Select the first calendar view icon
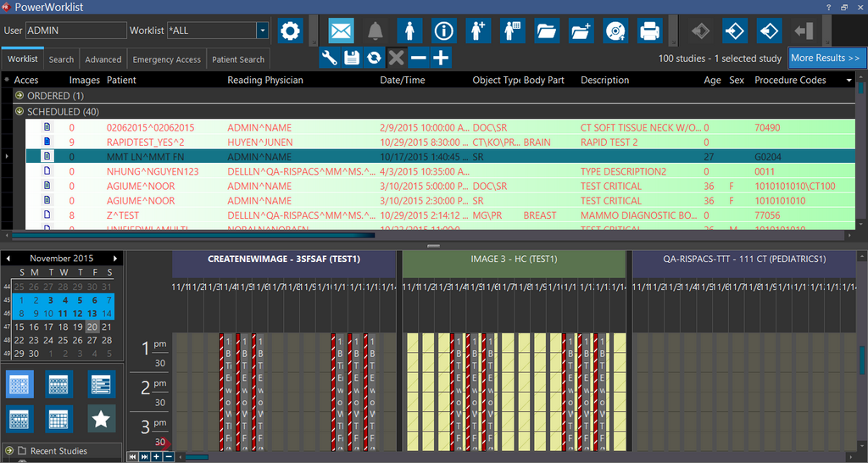This screenshot has width=868, height=463. point(19,383)
